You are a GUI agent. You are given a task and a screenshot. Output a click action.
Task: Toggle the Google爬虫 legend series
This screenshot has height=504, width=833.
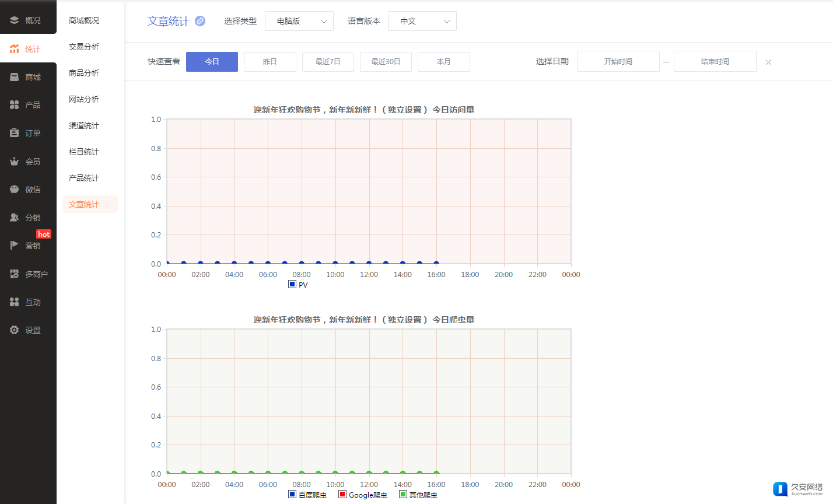(342, 495)
